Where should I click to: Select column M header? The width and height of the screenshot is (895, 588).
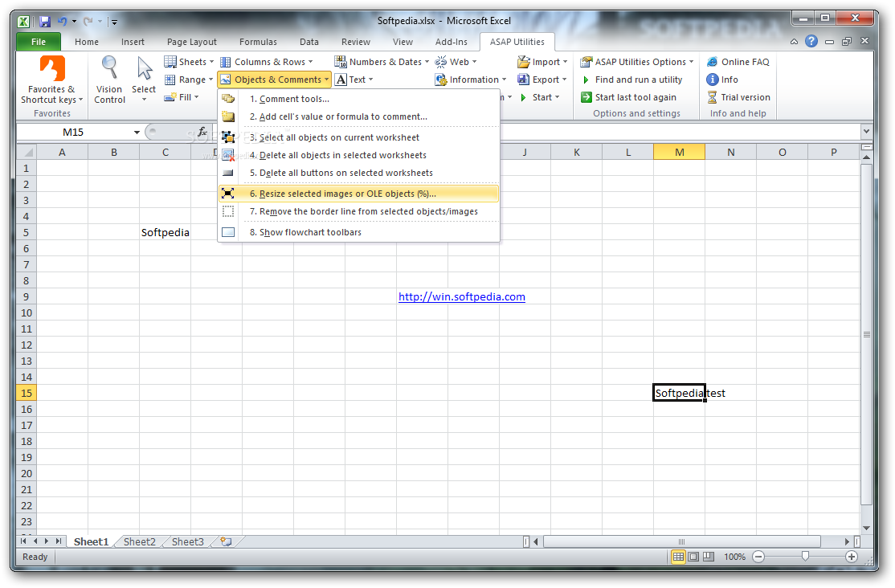[x=679, y=152]
